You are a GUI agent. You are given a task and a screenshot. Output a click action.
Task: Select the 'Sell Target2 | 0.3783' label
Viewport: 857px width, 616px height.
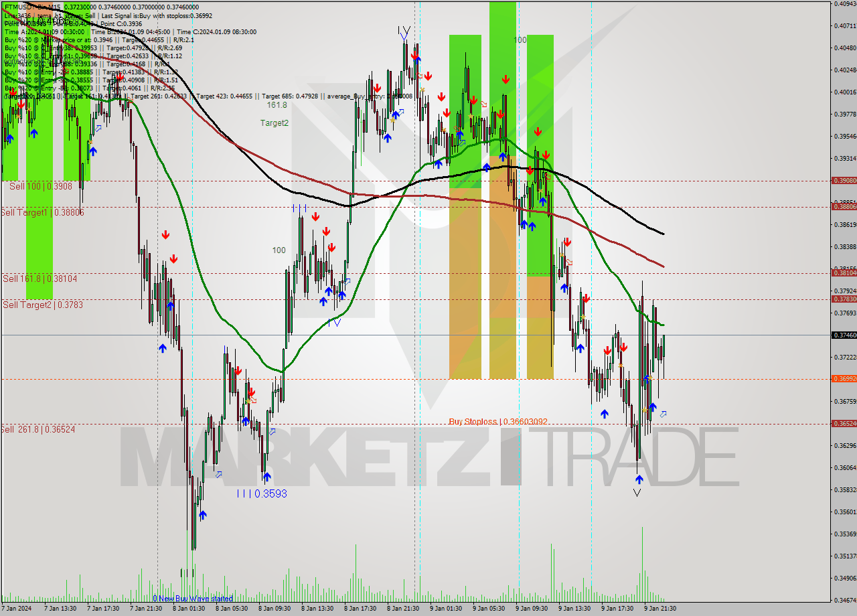click(x=43, y=305)
